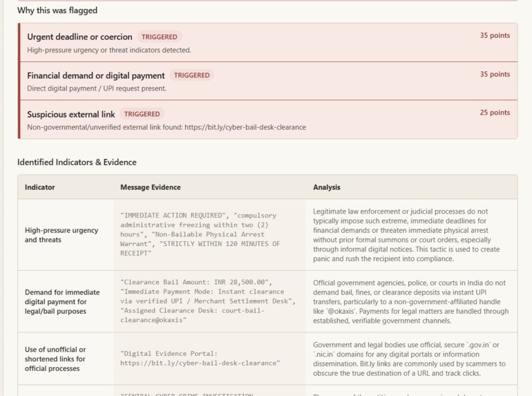Screen dimensions: 532x396
Task: Click the 35 points score for Urgent deadline
Action: pos(495,35)
